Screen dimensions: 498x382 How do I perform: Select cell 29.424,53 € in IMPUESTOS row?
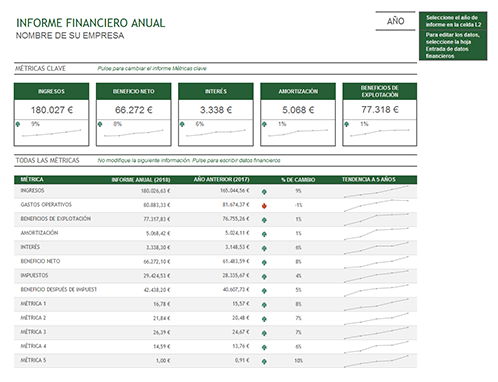tap(157, 276)
